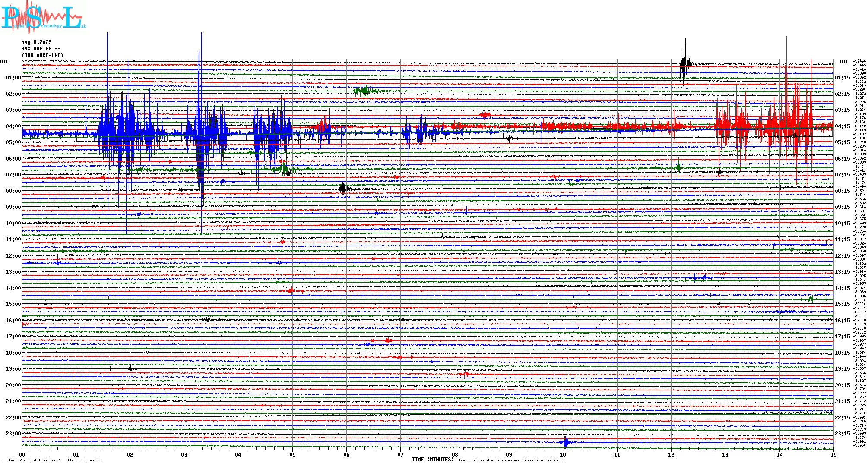Click the '14:00' hour label on left
The height and width of the screenshot is (466, 868).
point(13,288)
